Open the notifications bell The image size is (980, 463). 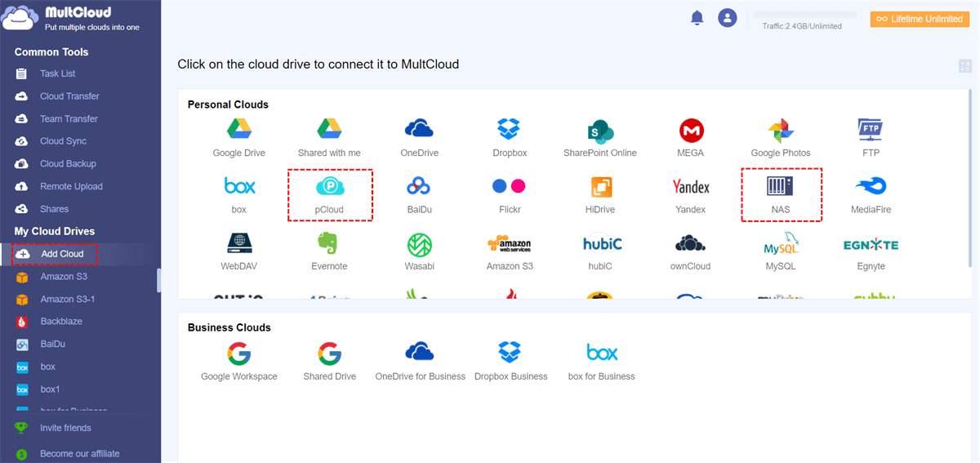[x=697, y=18]
